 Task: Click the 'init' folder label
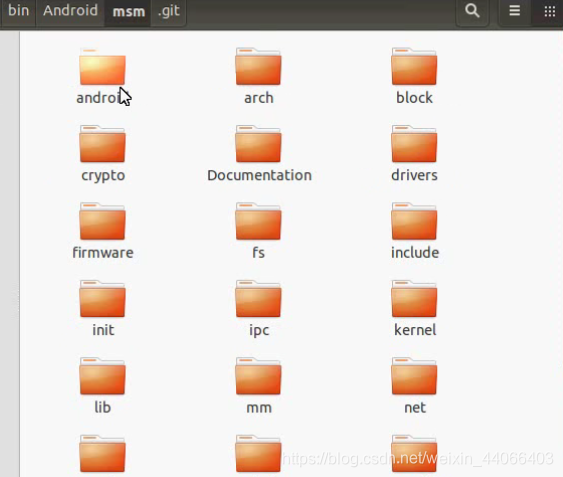click(103, 330)
